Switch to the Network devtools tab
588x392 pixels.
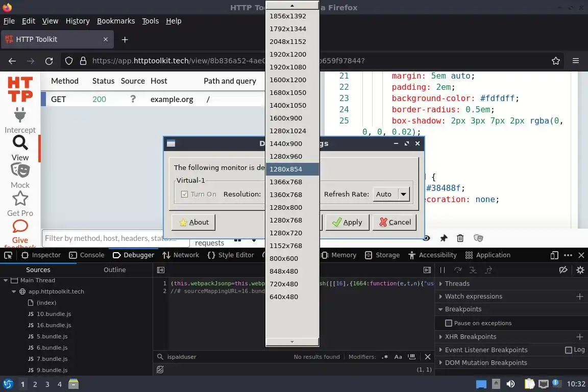click(181, 255)
